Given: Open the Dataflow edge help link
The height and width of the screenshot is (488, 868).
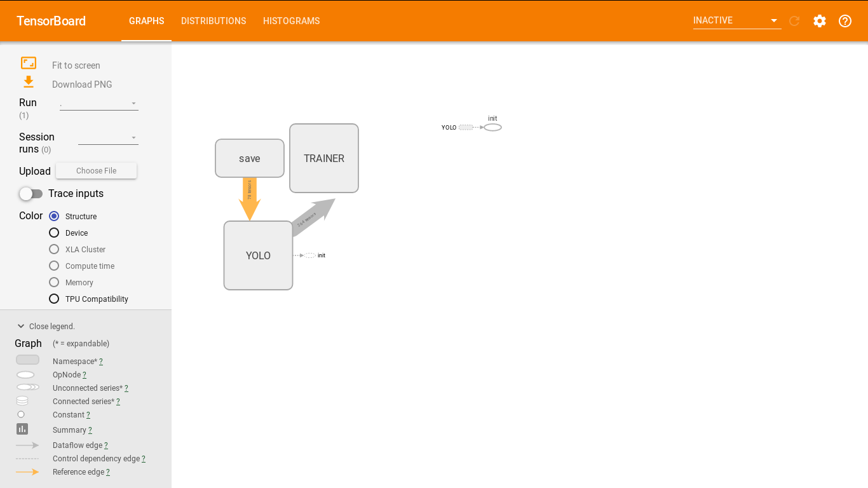Looking at the screenshot, I should [x=106, y=445].
